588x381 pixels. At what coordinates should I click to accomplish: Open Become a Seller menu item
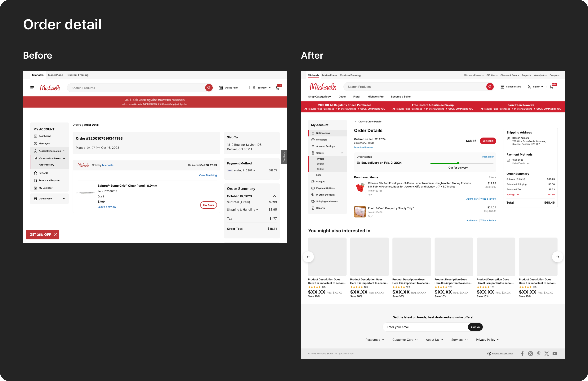click(x=401, y=97)
